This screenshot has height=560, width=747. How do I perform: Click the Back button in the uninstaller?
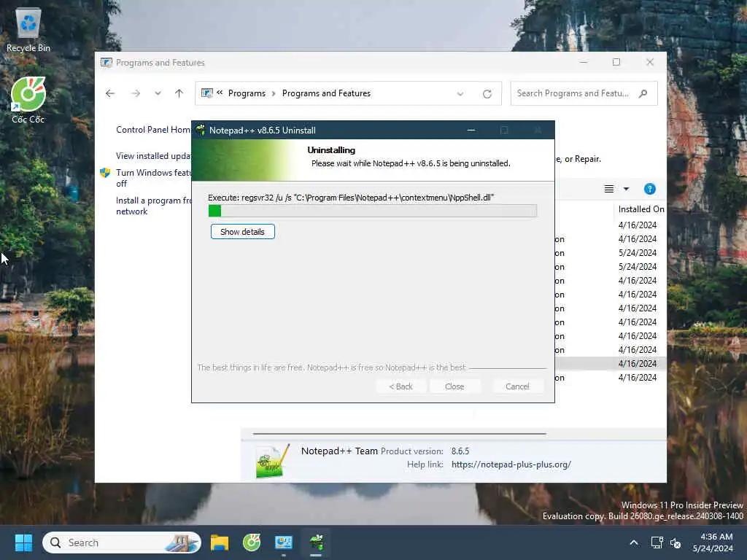point(401,386)
